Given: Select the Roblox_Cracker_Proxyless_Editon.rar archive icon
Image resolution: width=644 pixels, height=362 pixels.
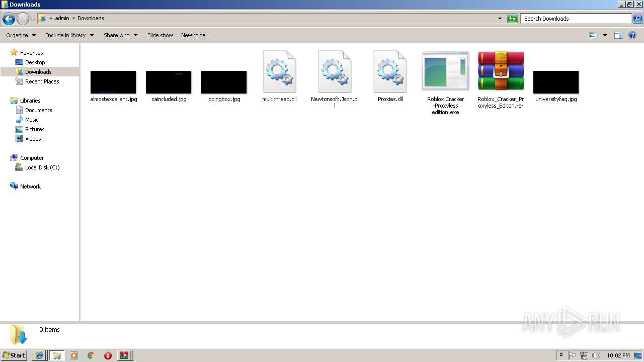Looking at the screenshot, I should [x=501, y=71].
